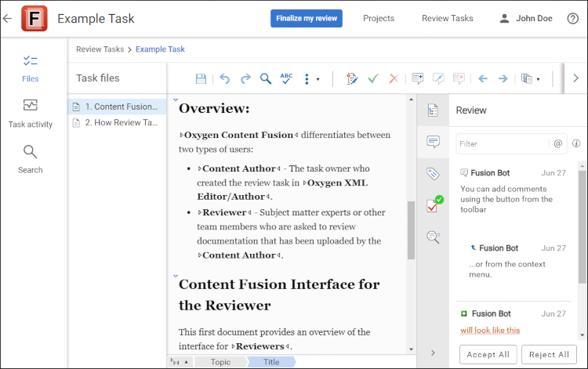Open the Outline side panel icon
This screenshot has height=369, width=588.
[x=433, y=110]
